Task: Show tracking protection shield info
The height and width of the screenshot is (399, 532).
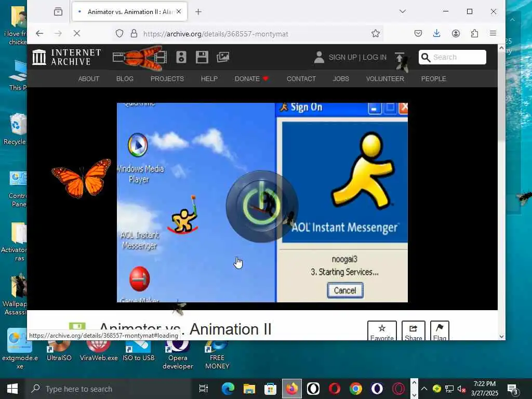Action: pos(119,33)
